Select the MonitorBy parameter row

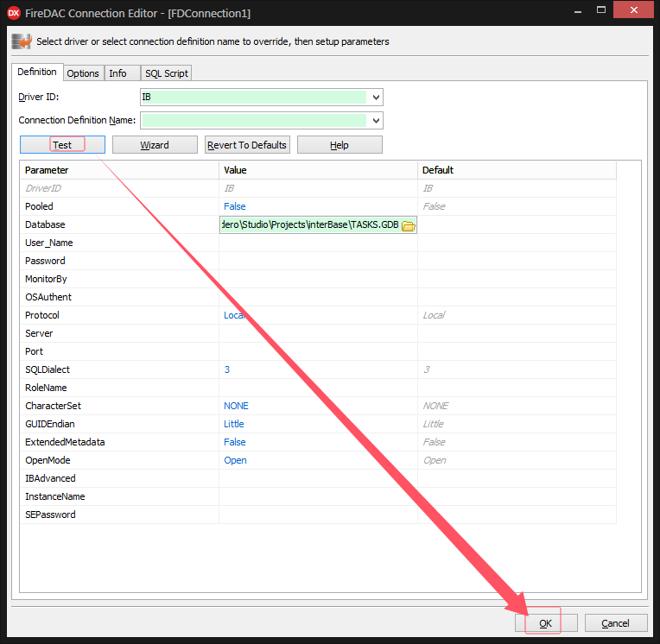click(318, 279)
